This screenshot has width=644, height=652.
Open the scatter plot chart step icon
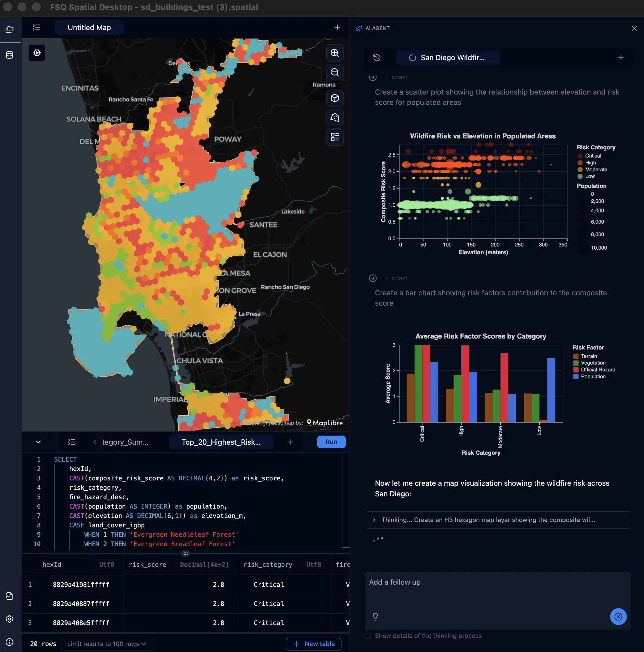click(x=373, y=77)
